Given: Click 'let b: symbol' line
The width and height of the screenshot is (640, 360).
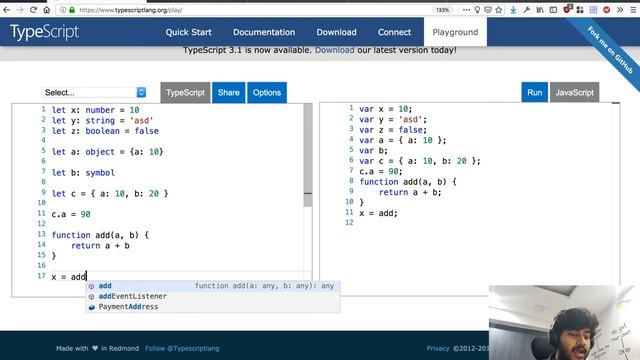Looking at the screenshot, I should pyautogui.click(x=83, y=173).
